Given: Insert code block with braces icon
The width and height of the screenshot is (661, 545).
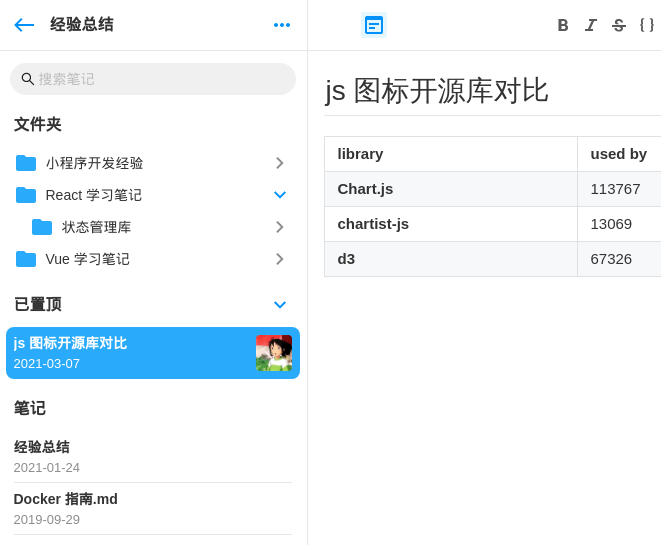Looking at the screenshot, I should 647,25.
